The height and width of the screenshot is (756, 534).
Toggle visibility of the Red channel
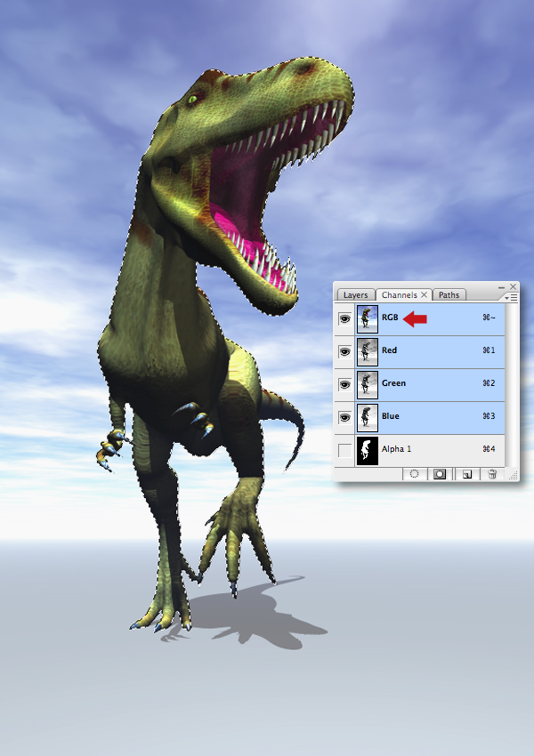pyautogui.click(x=344, y=351)
